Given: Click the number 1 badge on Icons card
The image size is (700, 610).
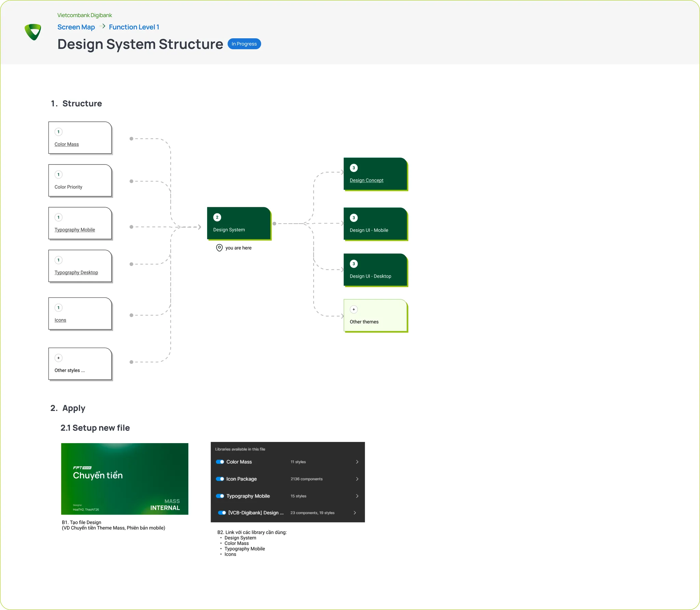Looking at the screenshot, I should tap(58, 308).
